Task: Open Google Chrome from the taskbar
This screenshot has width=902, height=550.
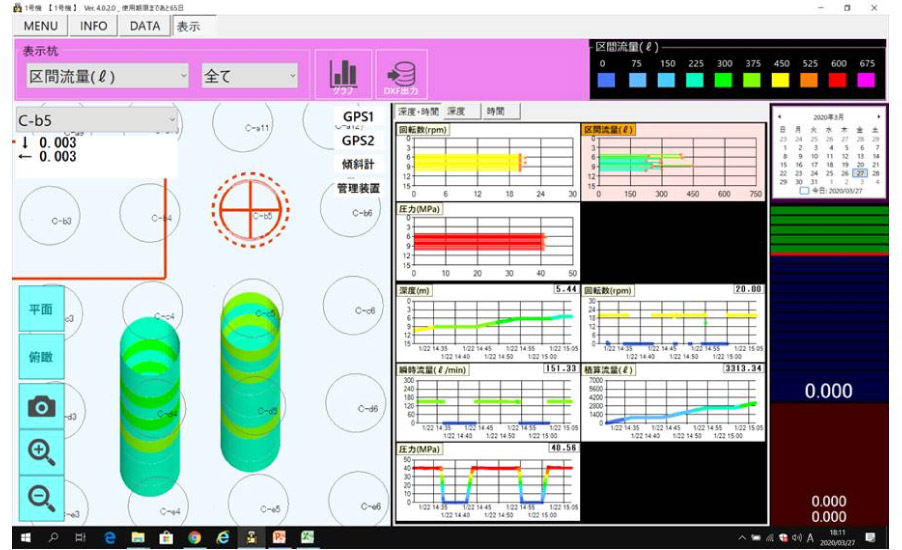Action: [194, 538]
